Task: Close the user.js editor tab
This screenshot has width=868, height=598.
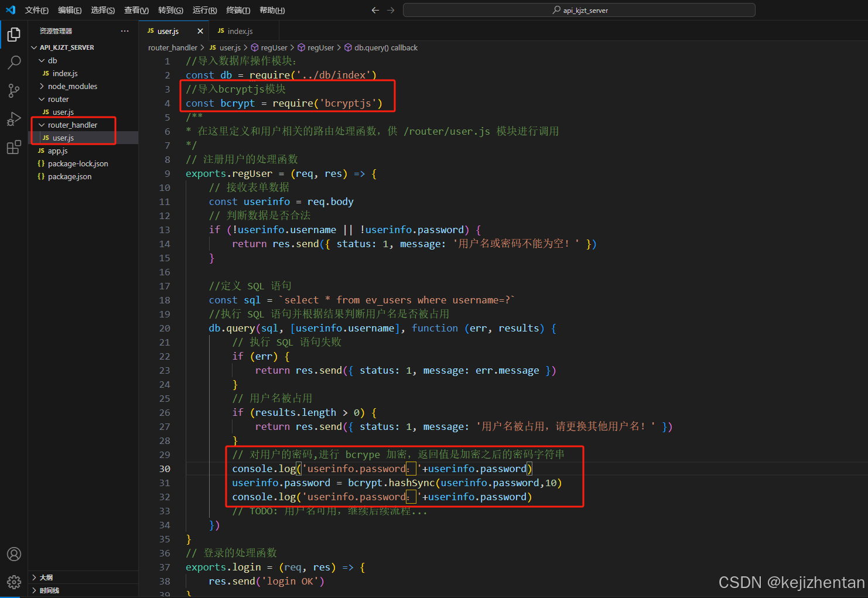Action: (x=200, y=31)
